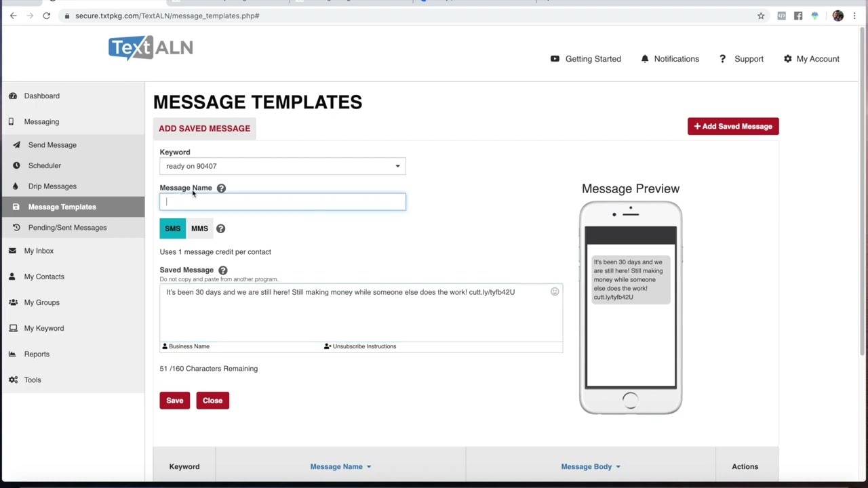Click the Pending/Sent Messages history icon
Screen dimensions: 868x488
(16, 228)
